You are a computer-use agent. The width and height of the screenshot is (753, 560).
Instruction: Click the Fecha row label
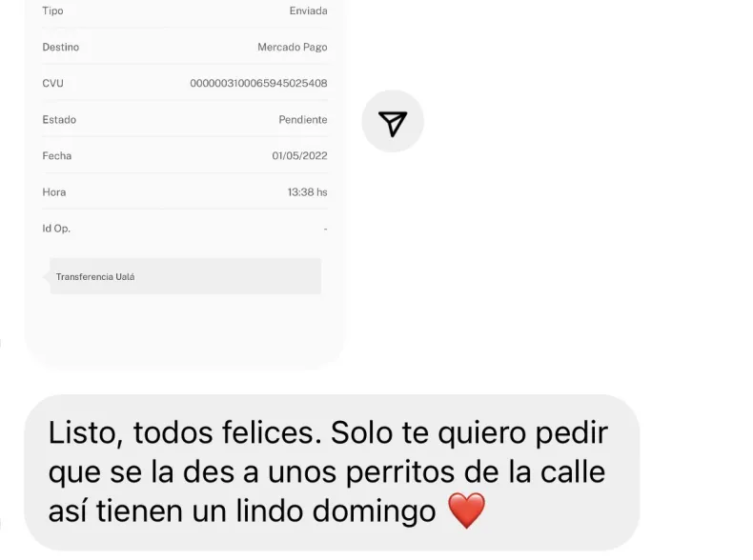pos(57,156)
